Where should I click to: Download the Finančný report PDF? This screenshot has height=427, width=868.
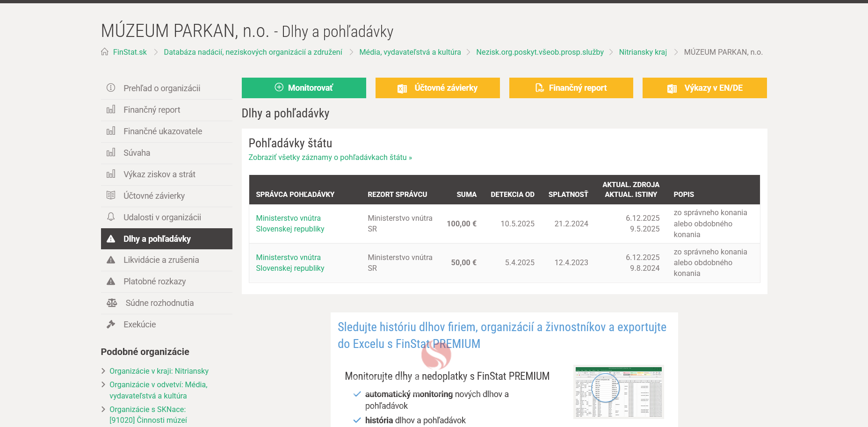[571, 88]
